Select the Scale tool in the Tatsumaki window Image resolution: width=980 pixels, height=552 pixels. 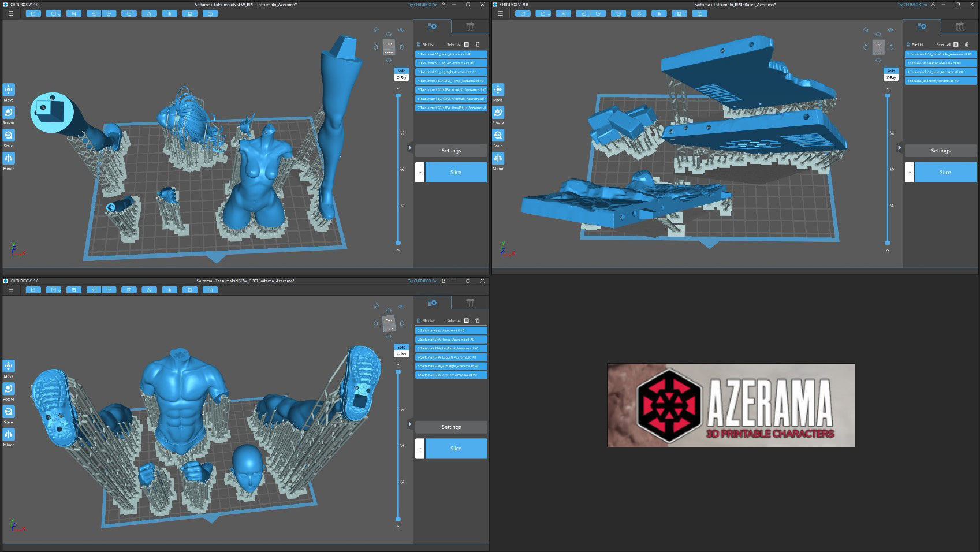(9, 135)
